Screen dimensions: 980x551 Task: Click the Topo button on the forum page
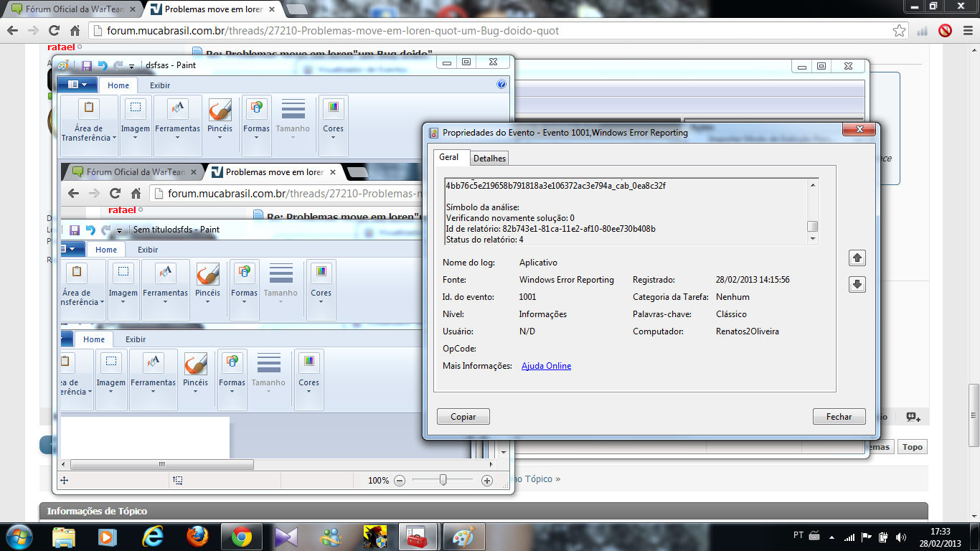912,447
